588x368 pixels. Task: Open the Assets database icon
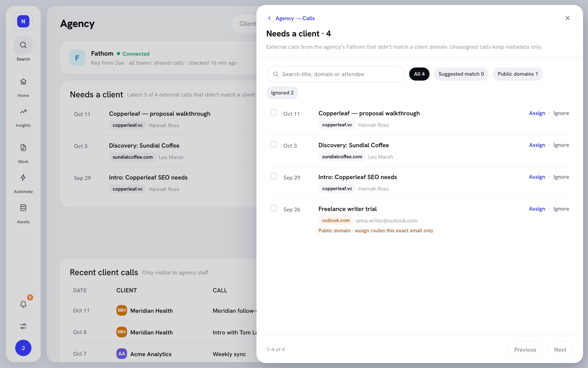(x=23, y=208)
